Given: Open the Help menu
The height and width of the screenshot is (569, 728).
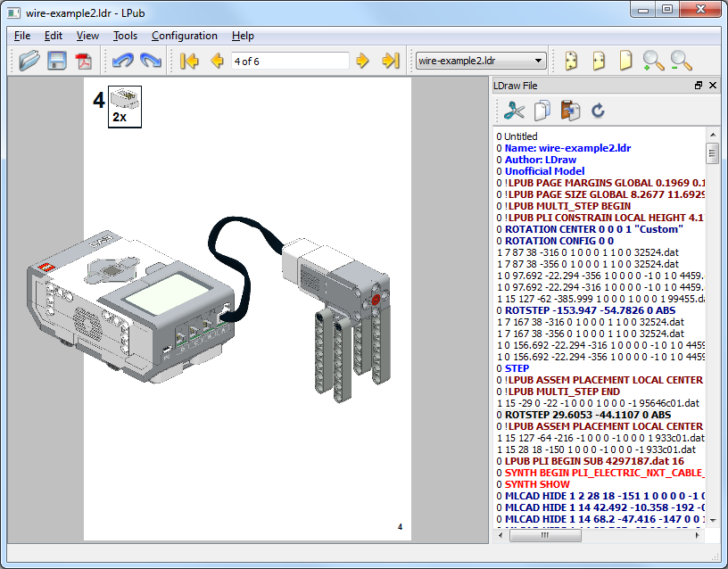Looking at the screenshot, I should point(243,36).
